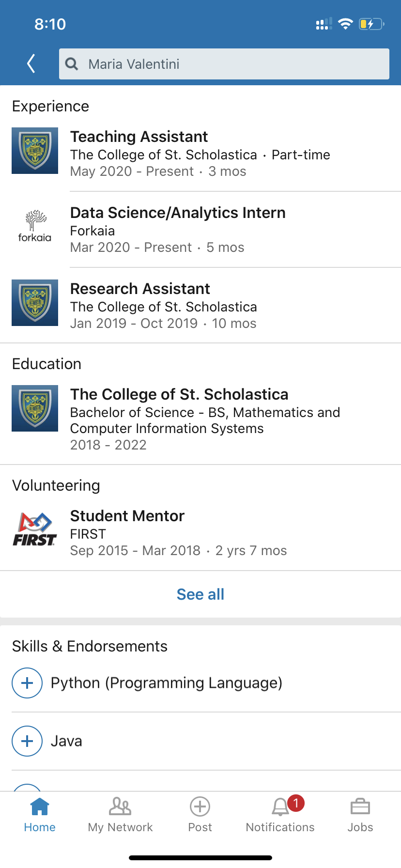Screen dimensions: 401x868
Task: Open the Data Science/Analytics Intern entry
Action: [x=178, y=213]
